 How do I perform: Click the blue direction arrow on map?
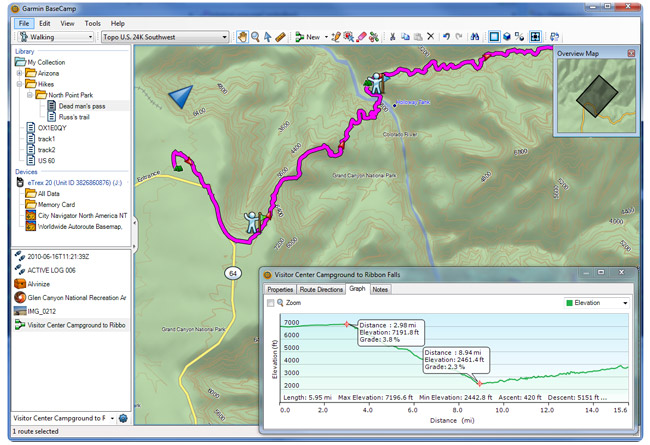tap(181, 96)
